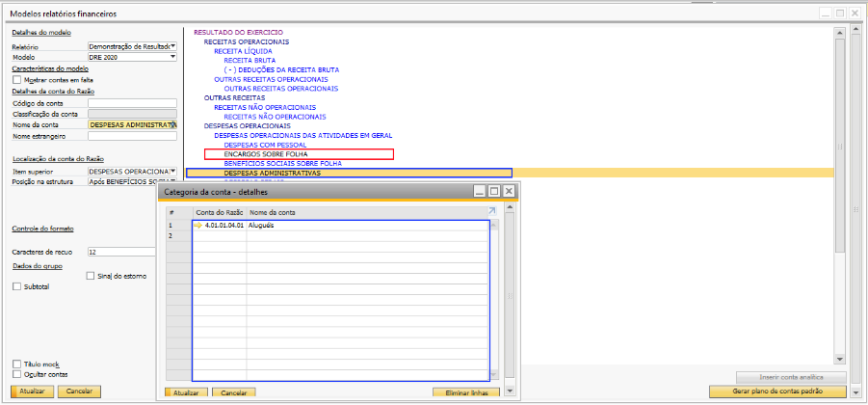Select RECEITA LÍQUIDA in the report tree

[243, 51]
